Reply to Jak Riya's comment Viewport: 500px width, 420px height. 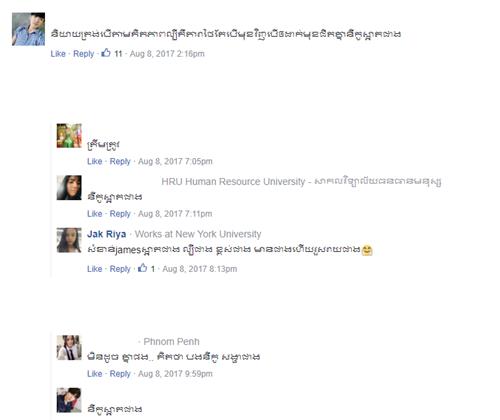point(120,269)
